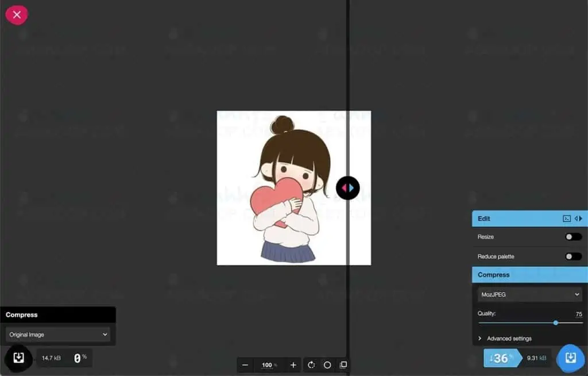Open the Original Image dropdown
588x376 pixels.
57,334
